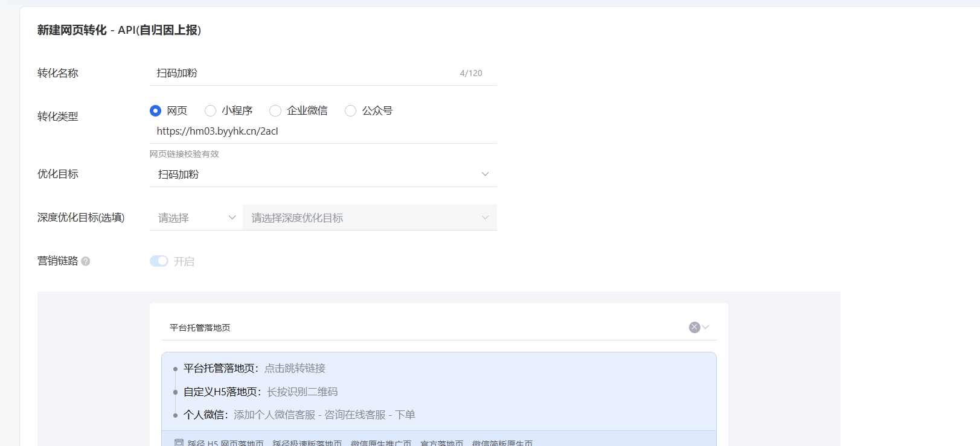This screenshot has width=980, height=446.
Task: Choose 小程序 as conversion type
Action: click(x=210, y=110)
